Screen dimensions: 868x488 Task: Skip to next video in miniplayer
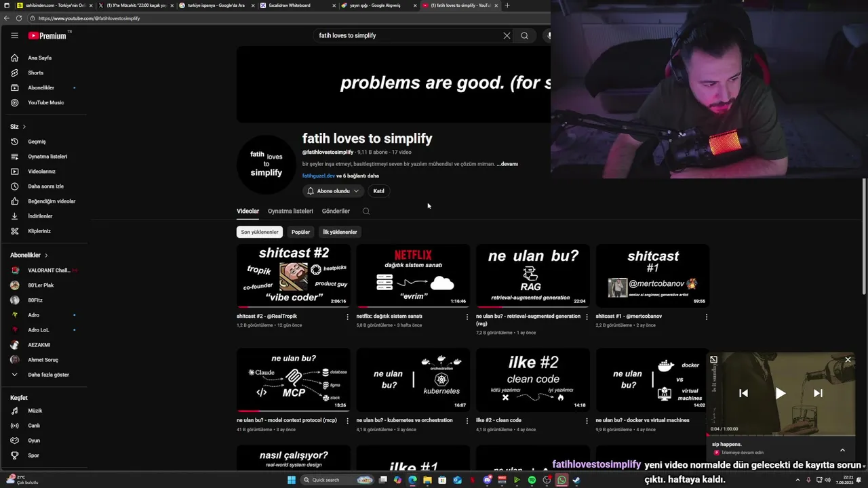[818, 393]
